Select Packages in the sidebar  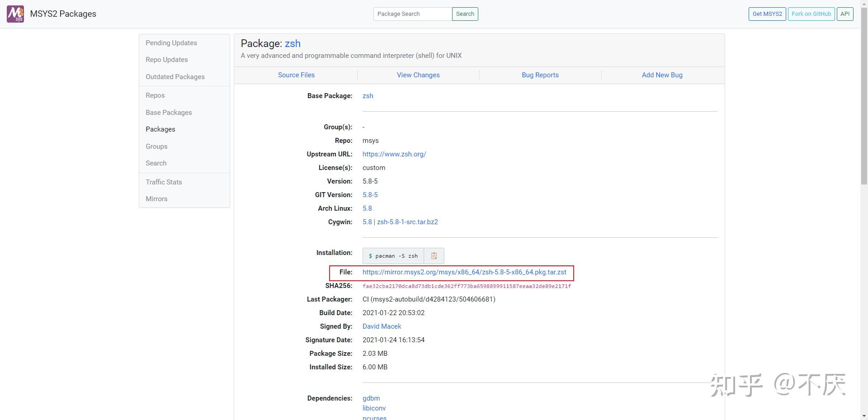coord(160,129)
